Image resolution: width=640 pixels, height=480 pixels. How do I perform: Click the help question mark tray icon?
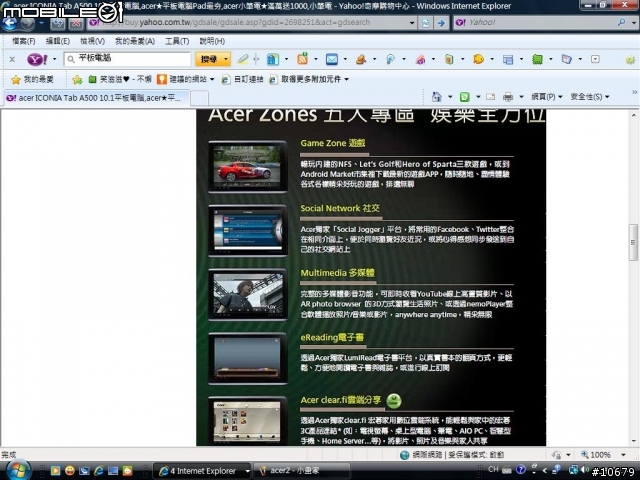[x=520, y=470]
